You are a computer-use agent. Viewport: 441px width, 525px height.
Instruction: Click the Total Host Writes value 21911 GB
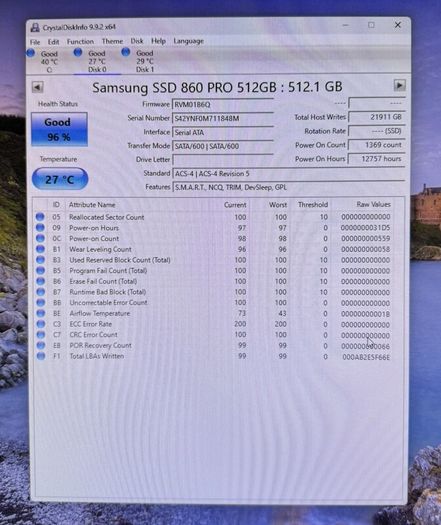point(377,117)
